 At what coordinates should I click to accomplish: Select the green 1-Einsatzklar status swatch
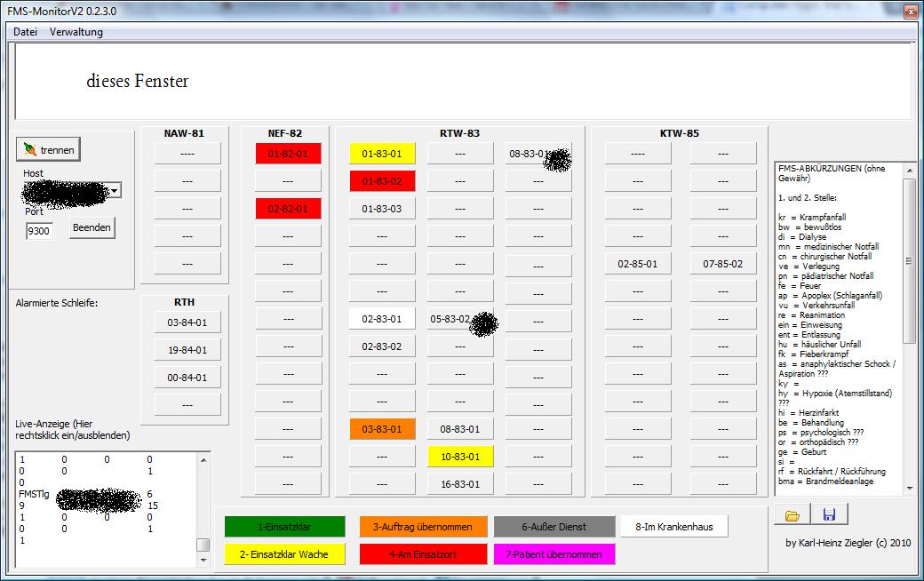(284, 527)
